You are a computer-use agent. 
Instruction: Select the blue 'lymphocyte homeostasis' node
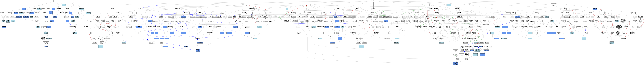(x=505, y=27)
